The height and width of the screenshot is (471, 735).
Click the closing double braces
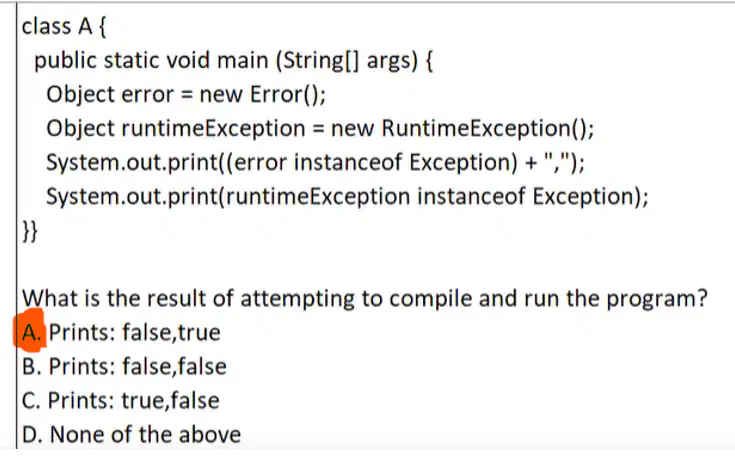[30, 231]
